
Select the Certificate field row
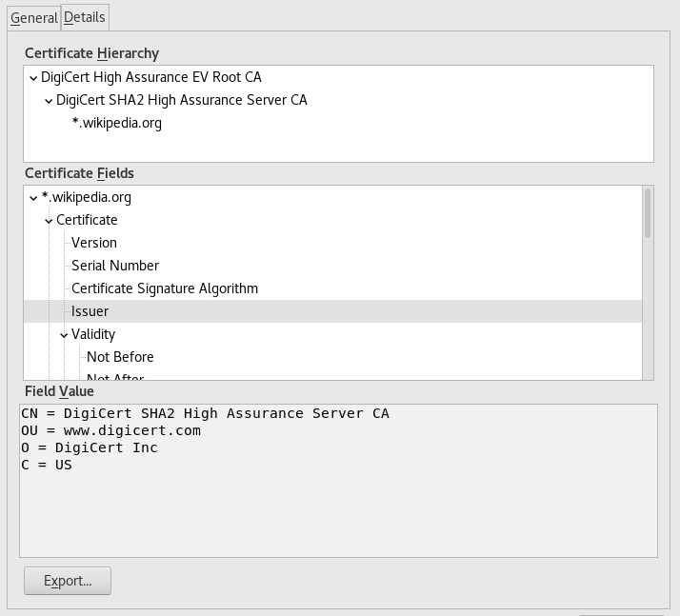pyautogui.click(x=87, y=220)
